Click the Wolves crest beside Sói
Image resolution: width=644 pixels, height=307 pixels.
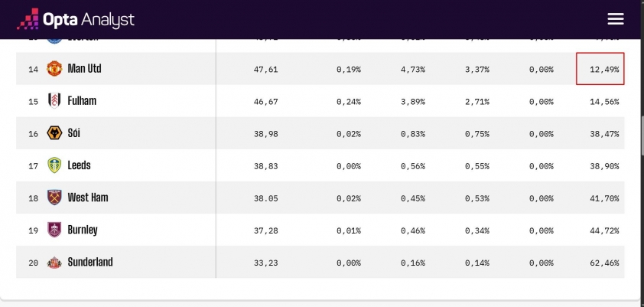pos(54,133)
